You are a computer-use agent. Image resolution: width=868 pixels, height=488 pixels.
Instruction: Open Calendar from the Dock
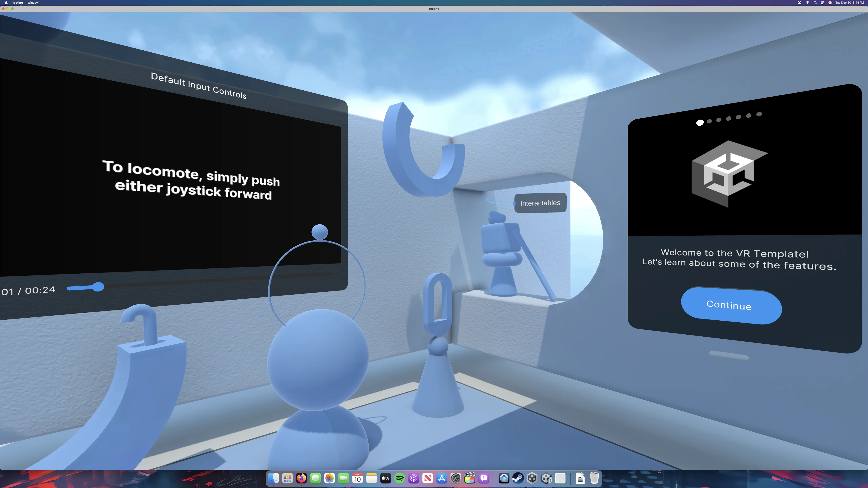(x=358, y=478)
